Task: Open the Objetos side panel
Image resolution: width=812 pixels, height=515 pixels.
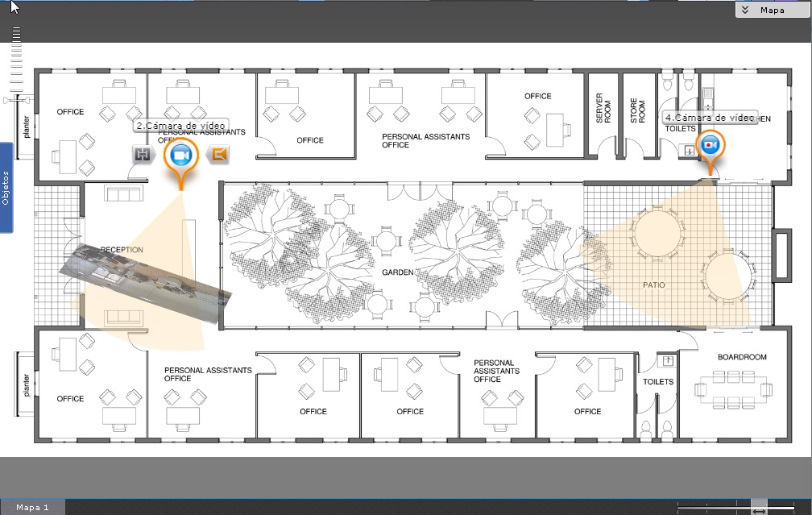Action: coord(6,188)
